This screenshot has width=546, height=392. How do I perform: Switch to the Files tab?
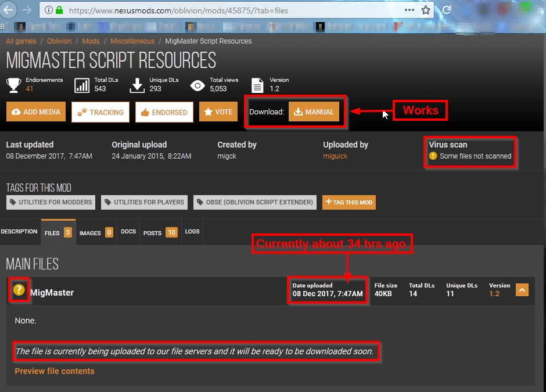coord(58,232)
